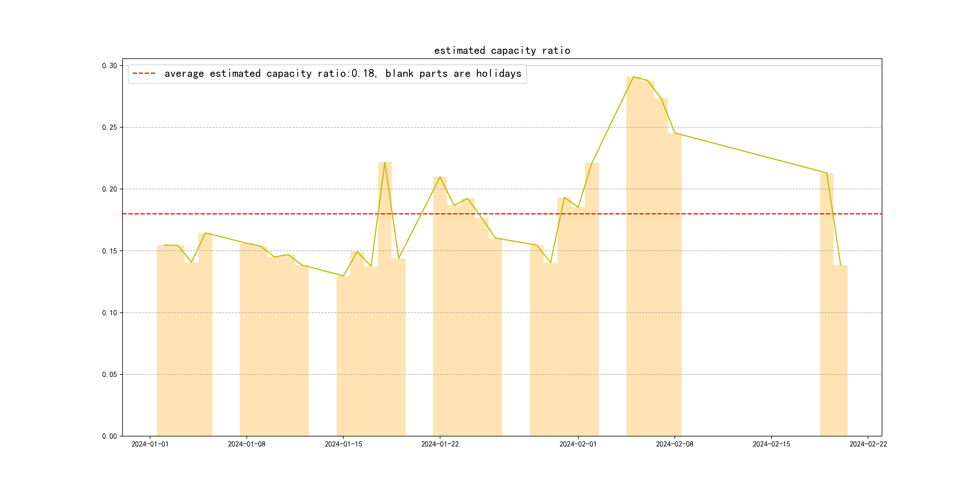This screenshot has height=490, width=980.
Task: Click the 0.10 y-axis tick label
Action: click(109, 313)
